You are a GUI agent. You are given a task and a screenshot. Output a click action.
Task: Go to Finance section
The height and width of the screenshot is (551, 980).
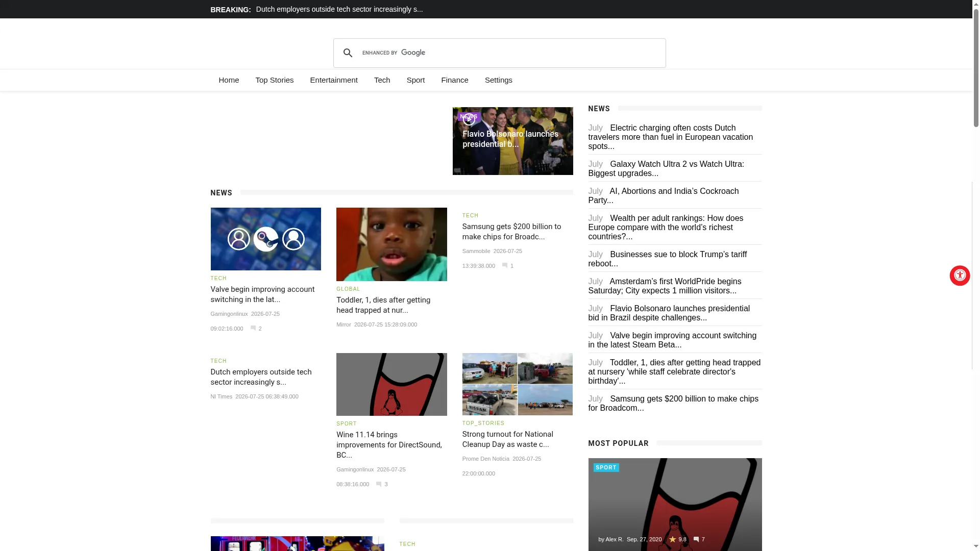coord(455,80)
